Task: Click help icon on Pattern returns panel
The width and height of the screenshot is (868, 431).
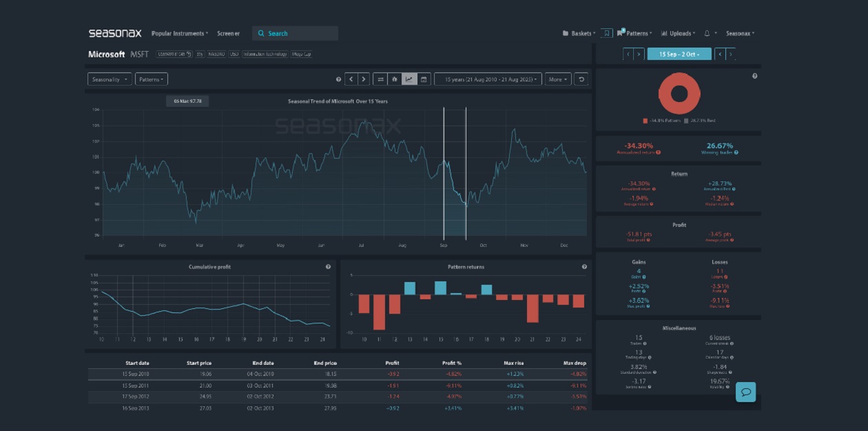Action: tap(584, 267)
